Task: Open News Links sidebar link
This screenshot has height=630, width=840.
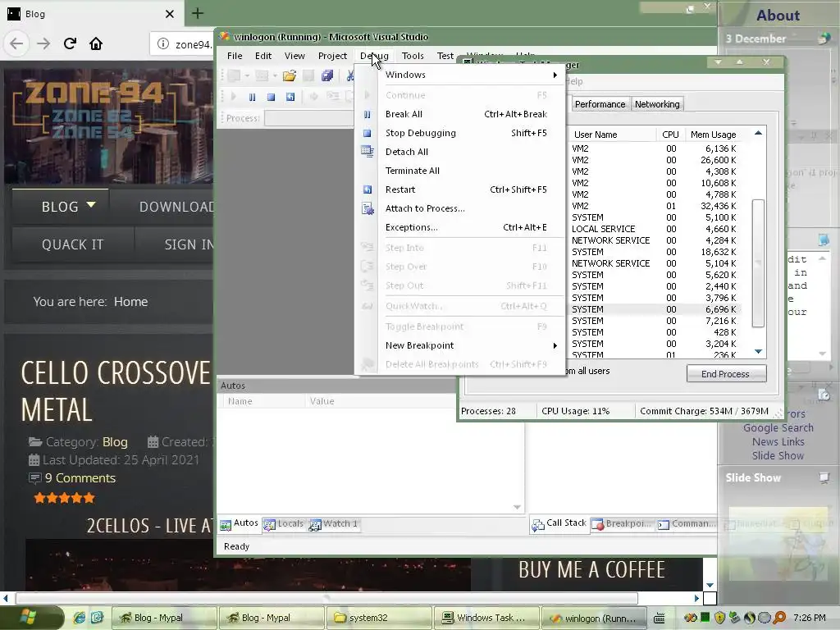Action: 778,441
